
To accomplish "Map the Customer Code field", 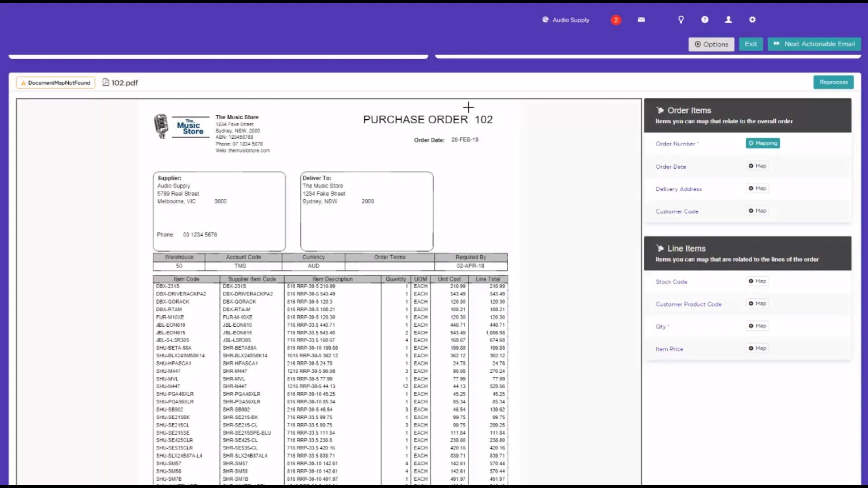I will [x=757, y=211].
